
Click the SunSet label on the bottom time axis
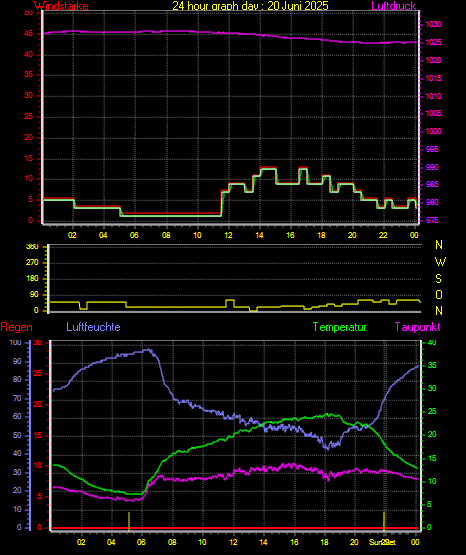(x=382, y=542)
